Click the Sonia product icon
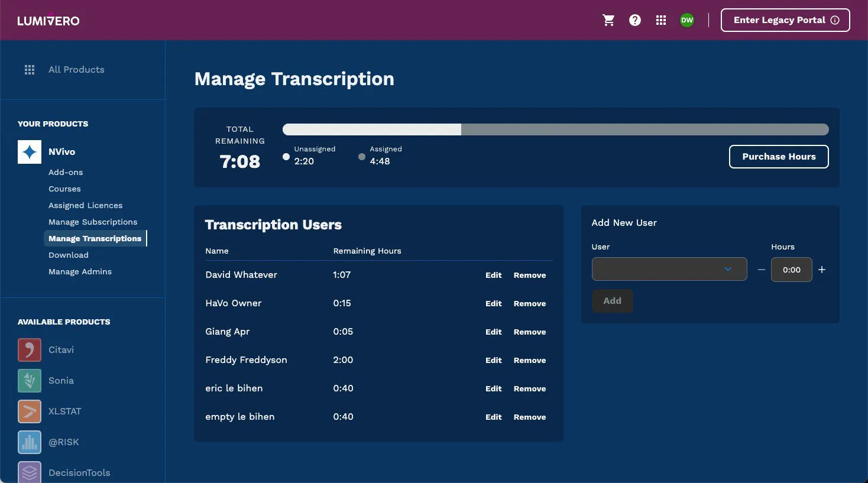Screen dimensions: 868x483 click(29, 380)
